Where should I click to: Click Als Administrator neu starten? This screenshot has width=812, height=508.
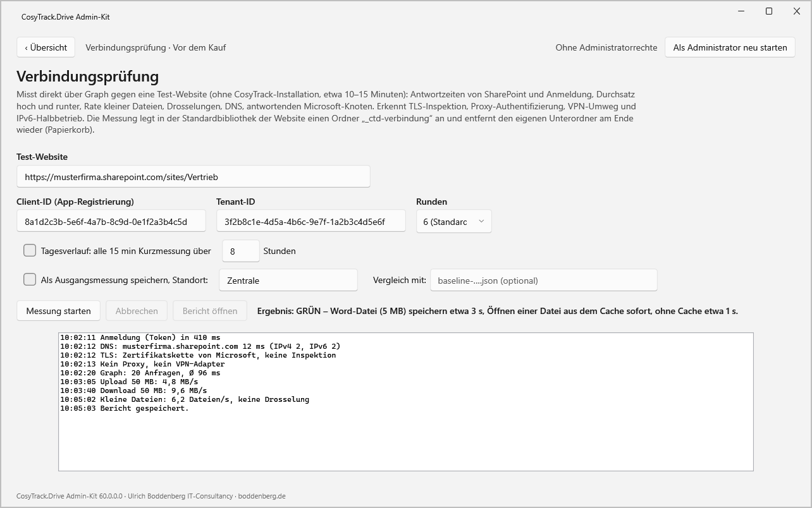[730, 47]
